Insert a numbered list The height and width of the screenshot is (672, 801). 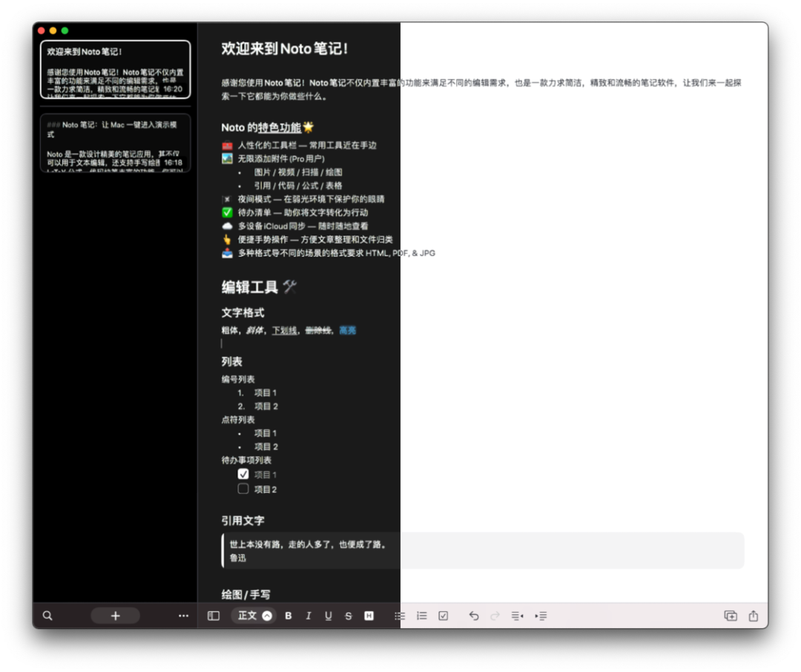coord(421,616)
